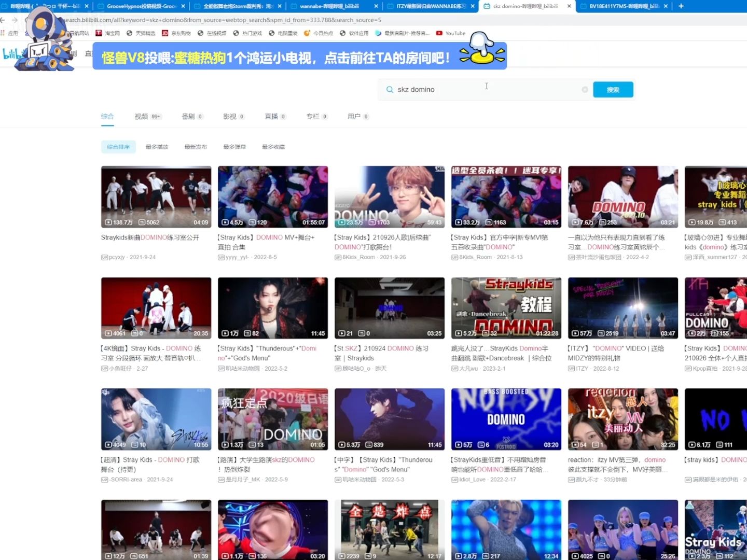Open the 超清 Stray Kids 10:55 thumbnail
The image size is (747, 560).
pos(156,419)
